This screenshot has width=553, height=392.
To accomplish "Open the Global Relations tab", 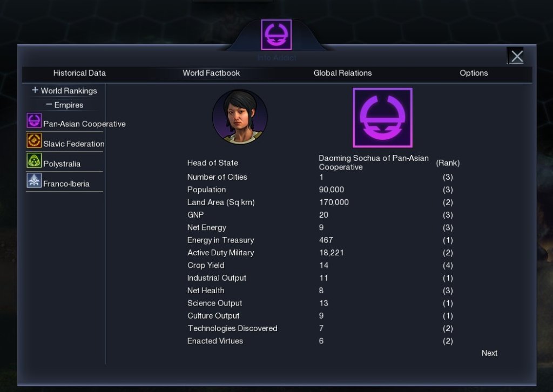I will click(x=342, y=73).
